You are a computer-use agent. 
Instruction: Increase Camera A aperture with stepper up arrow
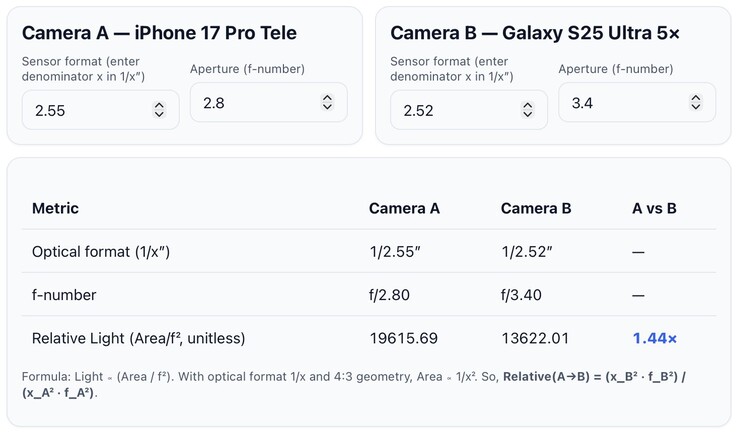point(327,97)
